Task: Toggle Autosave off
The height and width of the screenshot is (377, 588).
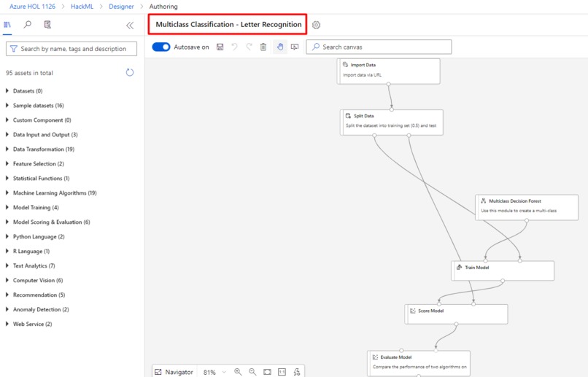Action: point(161,47)
